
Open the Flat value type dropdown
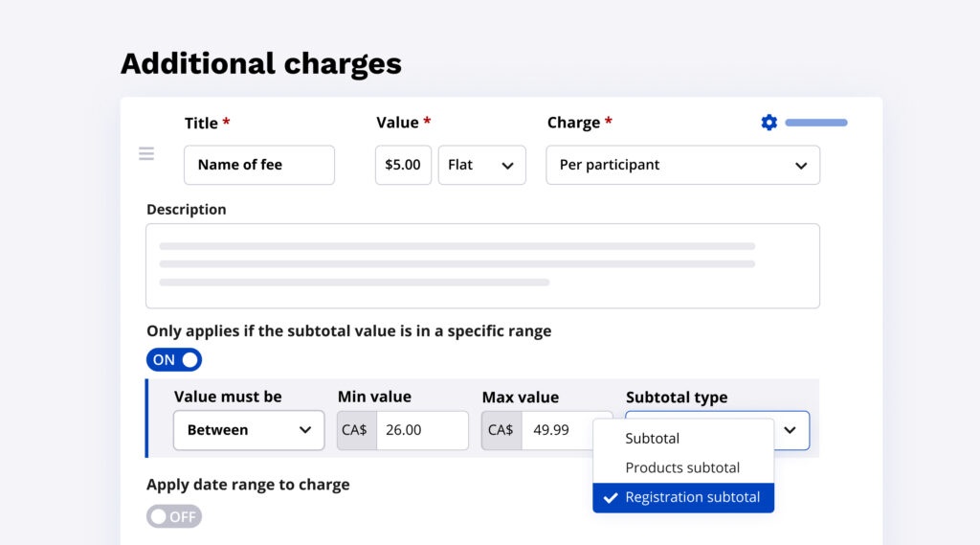coord(481,165)
